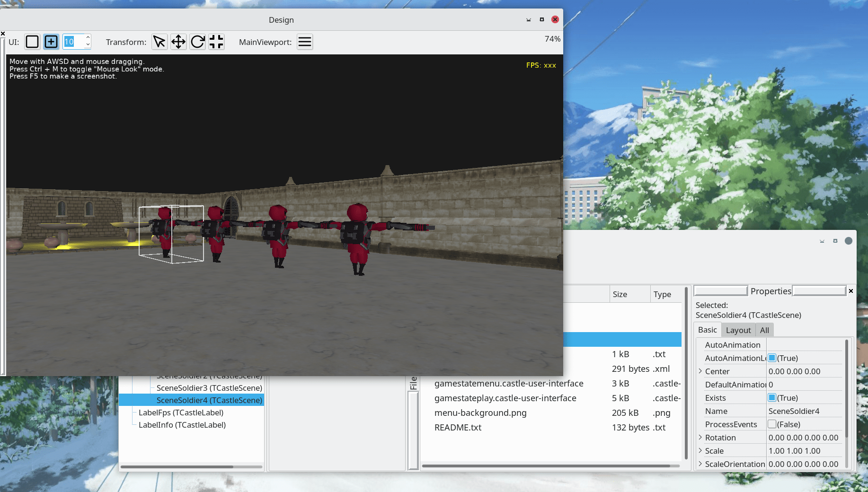
Task: Select the arrow selection Transform tool
Action: 159,42
